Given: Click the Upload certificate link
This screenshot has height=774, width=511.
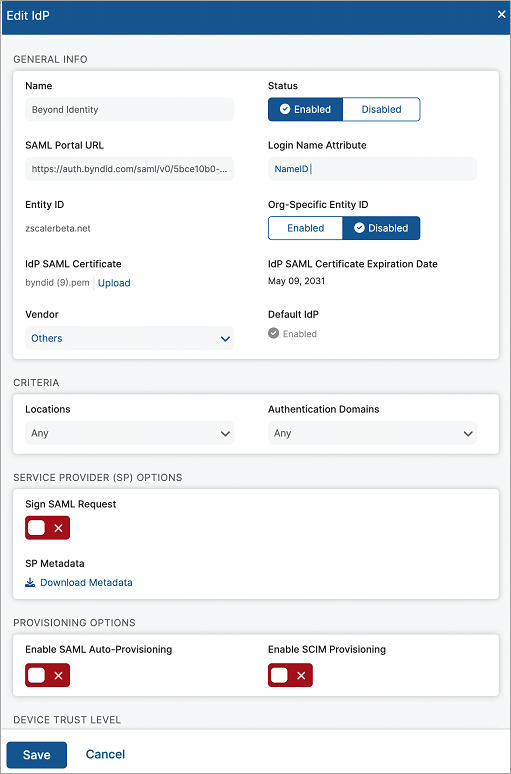Looking at the screenshot, I should [x=114, y=283].
